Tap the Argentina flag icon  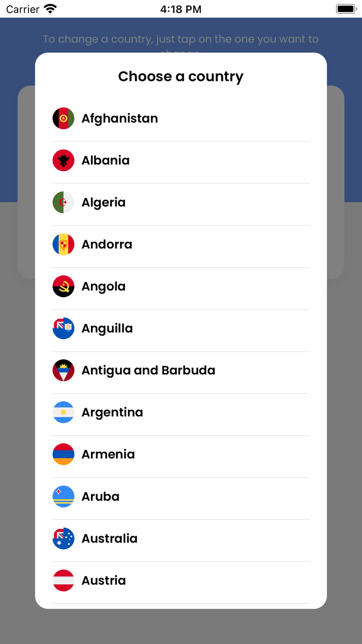coord(64,412)
